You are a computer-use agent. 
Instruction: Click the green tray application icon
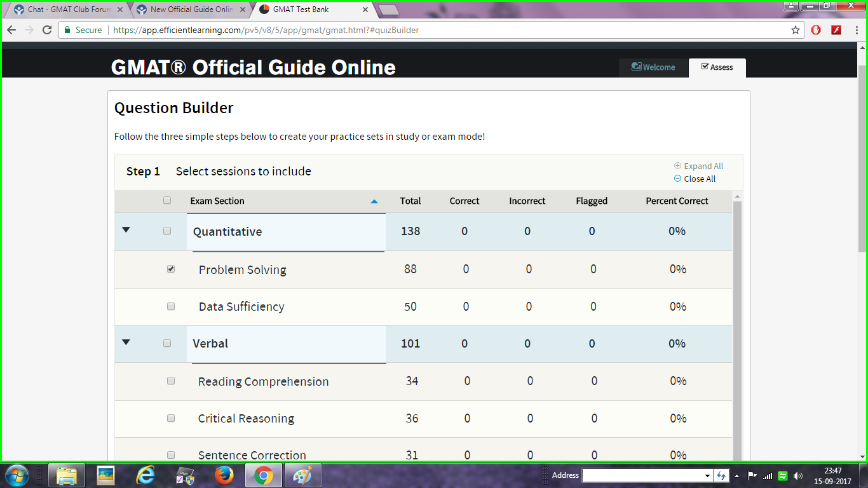tap(783, 475)
